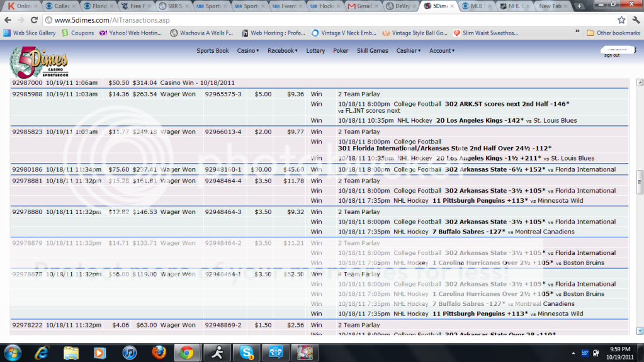Expand the Racebook dropdown menu
Screen dimensions: 644x362
(282, 51)
